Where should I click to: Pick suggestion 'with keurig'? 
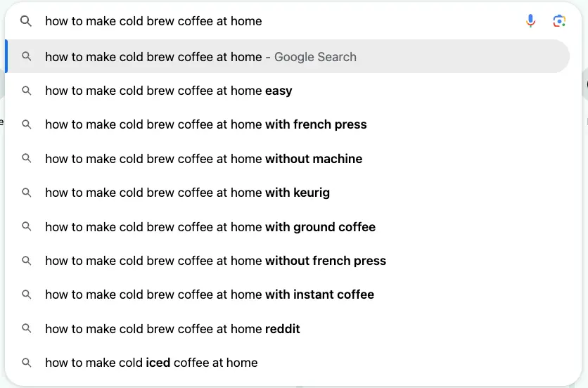[288, 193]
